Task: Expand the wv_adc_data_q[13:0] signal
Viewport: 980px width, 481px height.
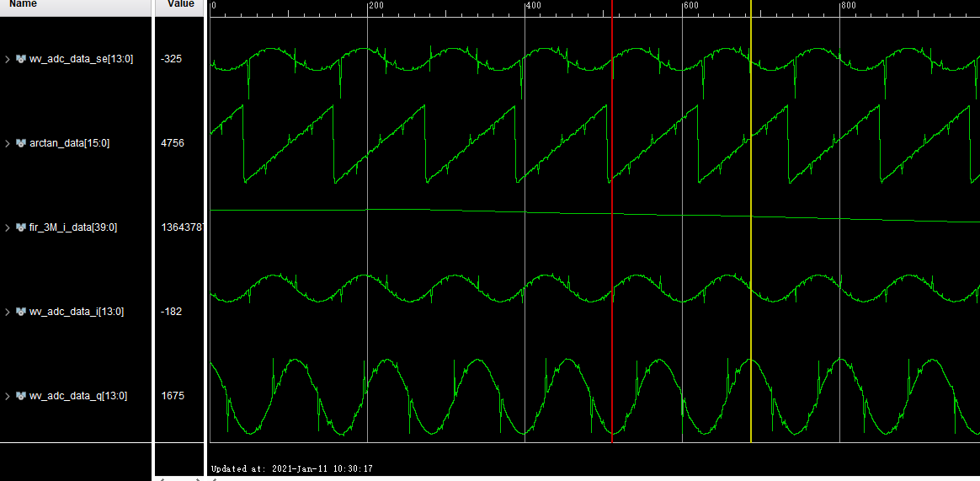Action: click(8, 396)
